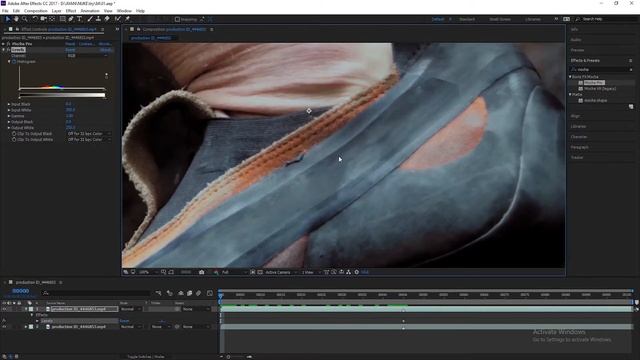Toggle the Levels fx effect switch
Screen dimensions: 640x360
[8, 50]
